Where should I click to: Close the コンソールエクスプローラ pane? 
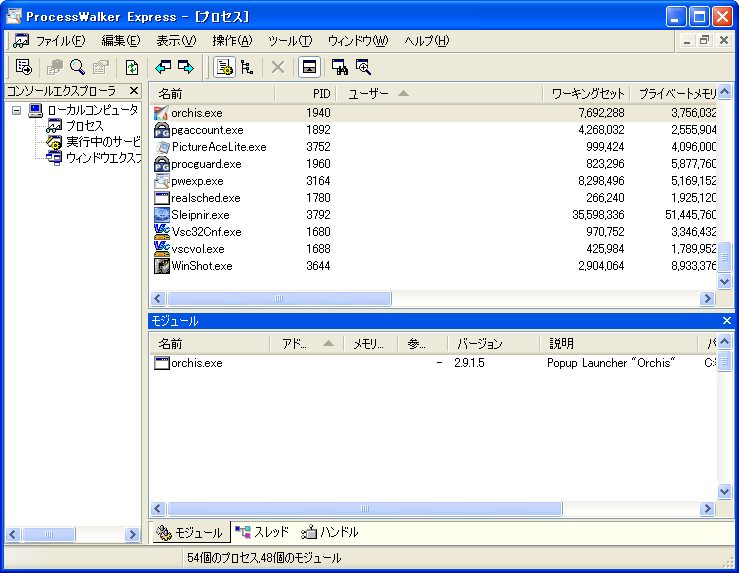point(134,90)
